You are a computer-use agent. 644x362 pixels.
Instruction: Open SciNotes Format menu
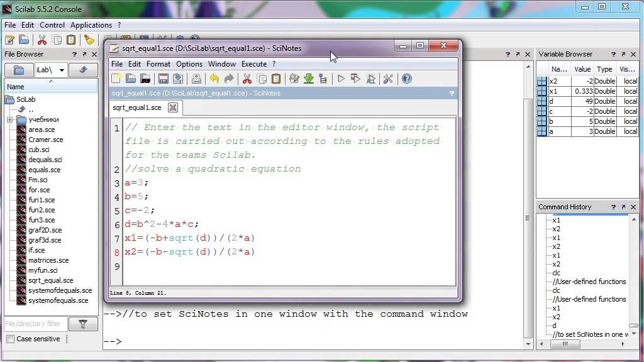pos(158,64)
